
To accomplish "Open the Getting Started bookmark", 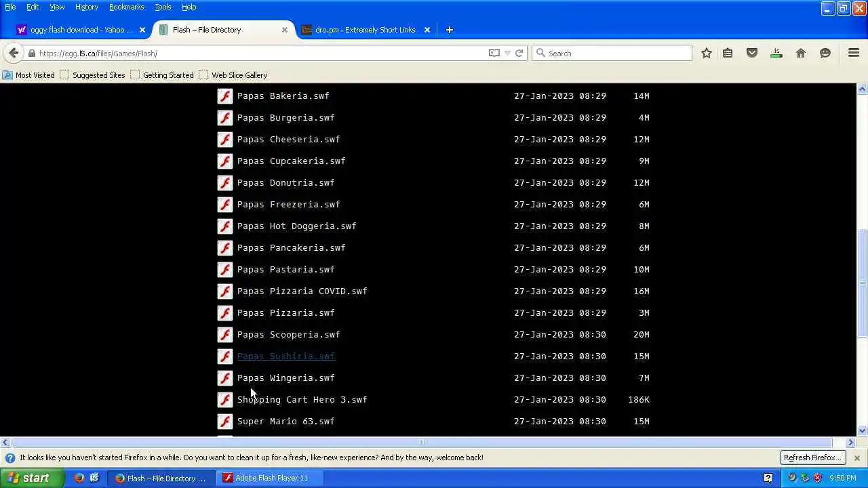I will (162, 75).
